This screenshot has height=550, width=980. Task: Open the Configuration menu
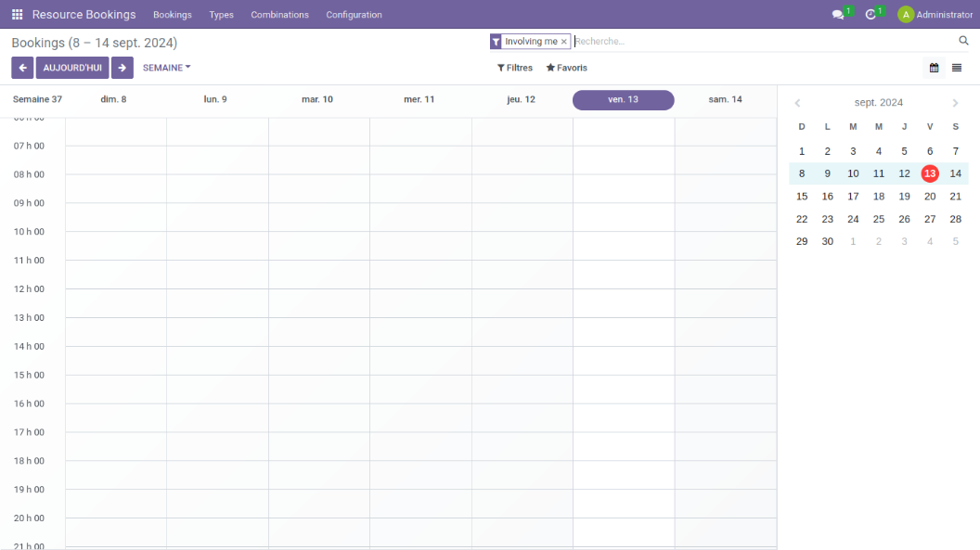[x=354, y=15]
